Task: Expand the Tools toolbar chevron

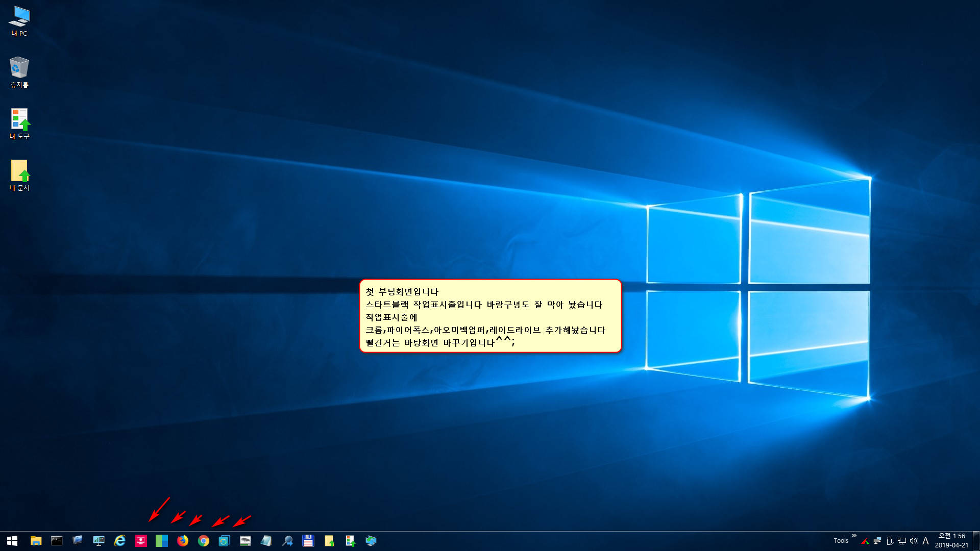Action: coord(854,536)
